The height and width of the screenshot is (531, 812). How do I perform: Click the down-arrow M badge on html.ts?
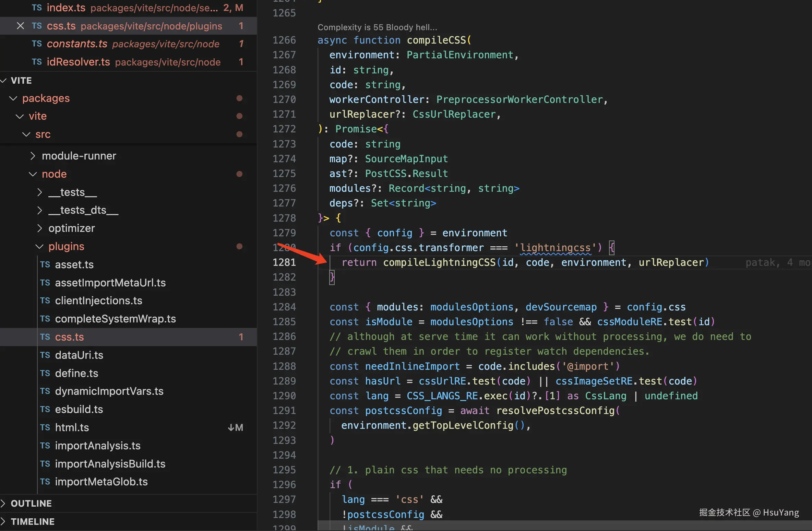[235, 427]
